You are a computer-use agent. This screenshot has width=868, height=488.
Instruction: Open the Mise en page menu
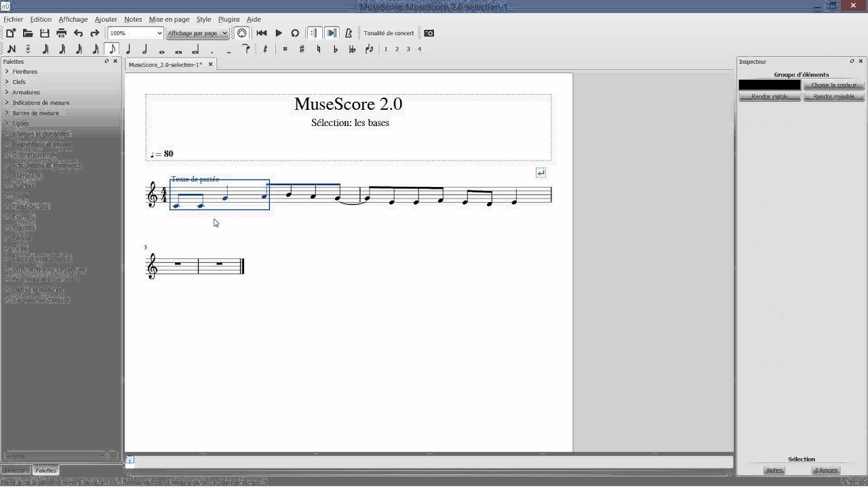point(169,20)
